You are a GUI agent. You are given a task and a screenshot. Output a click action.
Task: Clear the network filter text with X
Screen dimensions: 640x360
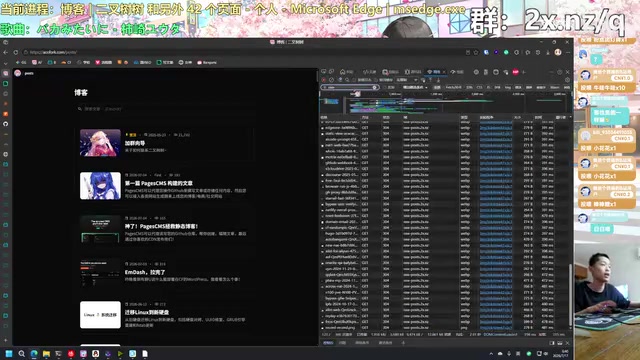374,87
